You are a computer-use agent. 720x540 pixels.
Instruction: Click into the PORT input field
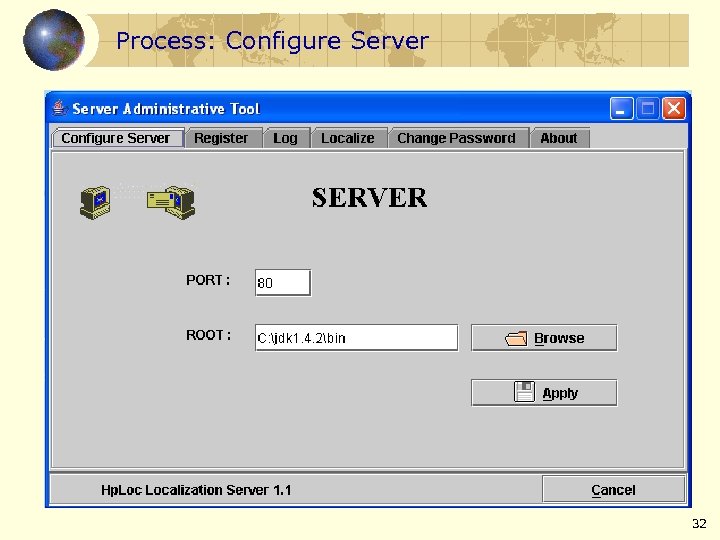(x=283, y=282)
